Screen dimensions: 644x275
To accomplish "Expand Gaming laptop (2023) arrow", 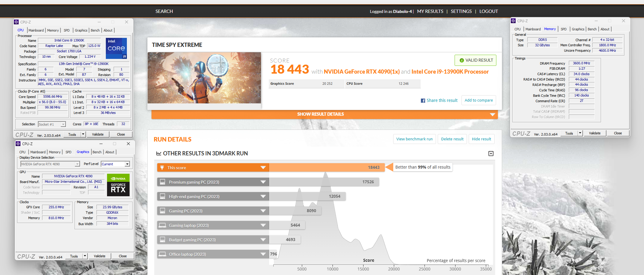I will point(263,225).
